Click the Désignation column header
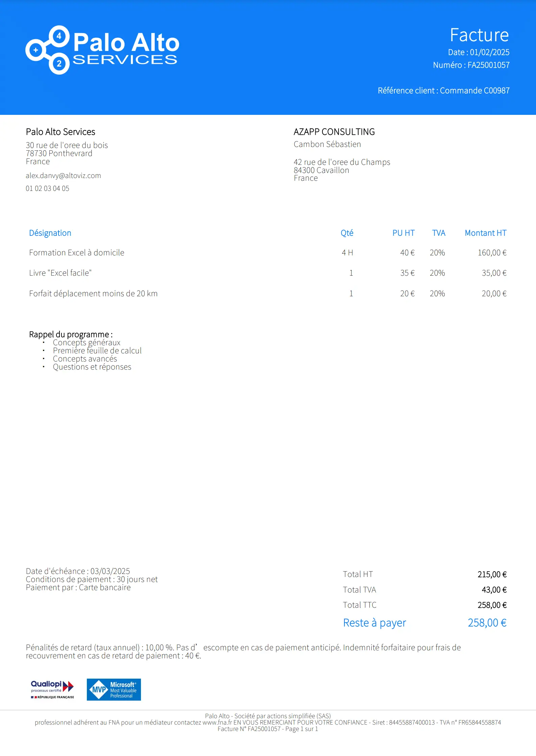The image size is (536, 756). tap(50, 233)
